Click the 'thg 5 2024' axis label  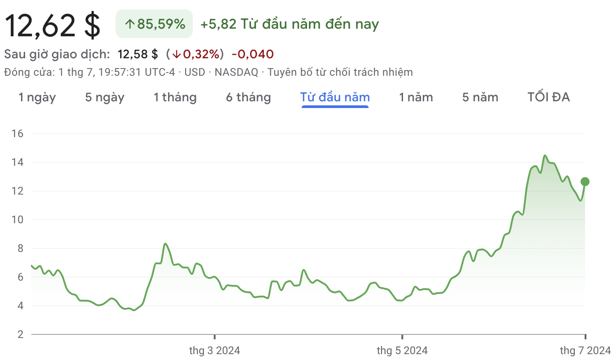click(x=402, y=351)
